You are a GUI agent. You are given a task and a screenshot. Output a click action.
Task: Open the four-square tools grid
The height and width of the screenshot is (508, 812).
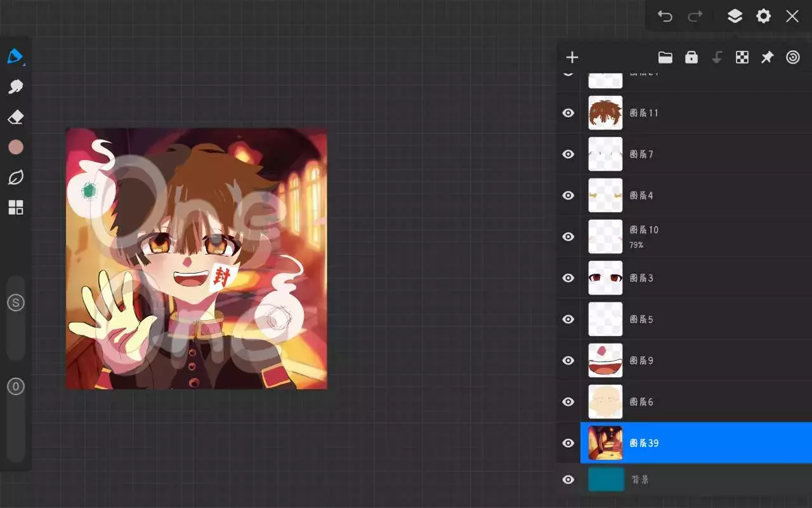click(15, 208)
